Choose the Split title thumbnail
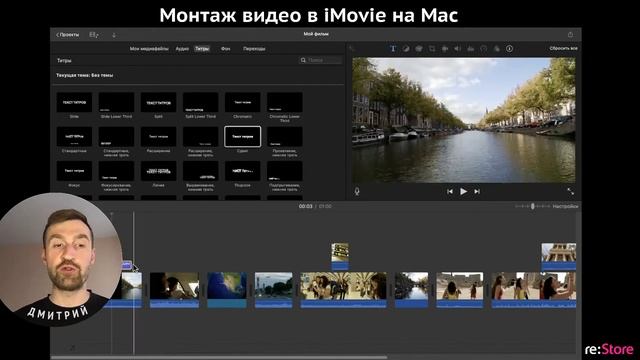640x360 pixels. (158, 102)
